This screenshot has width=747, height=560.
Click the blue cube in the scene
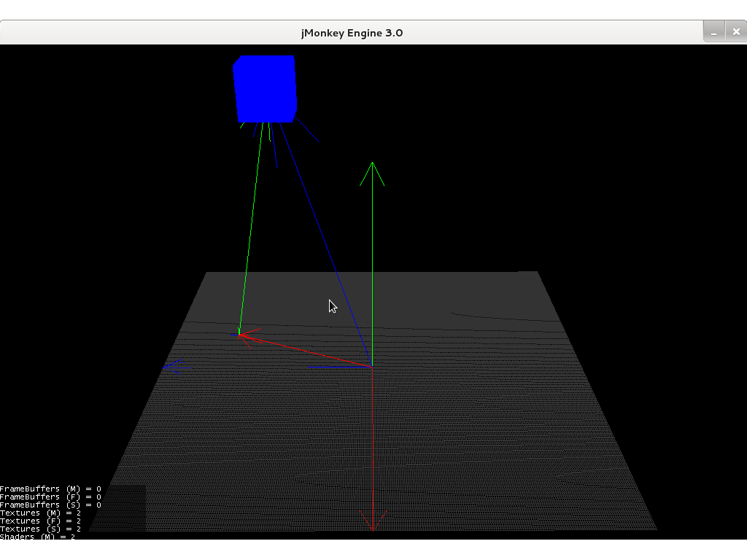point(264,88)
